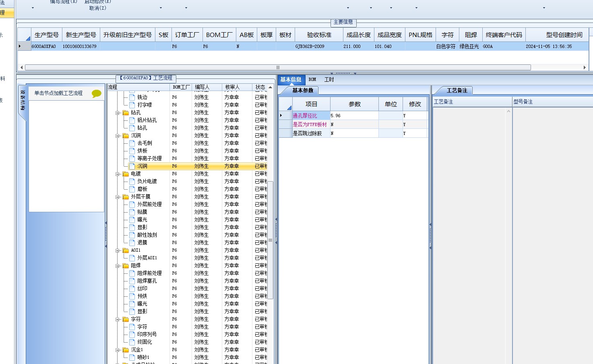Select the 6G00A0XFA0 production model cell
The width and height of the screenshot is (593, 364).
coord(46,46)
